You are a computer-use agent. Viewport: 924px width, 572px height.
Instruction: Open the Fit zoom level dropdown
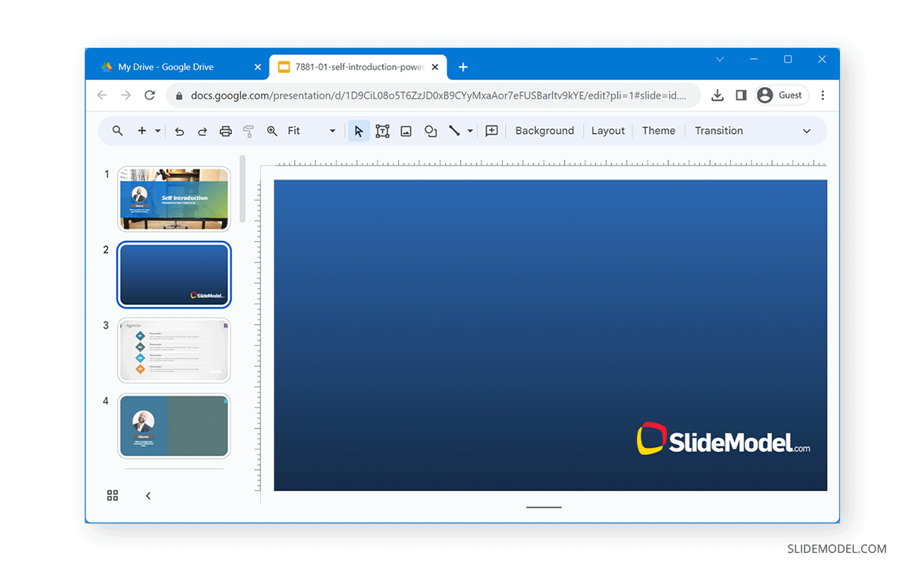[x=331, y=130]
